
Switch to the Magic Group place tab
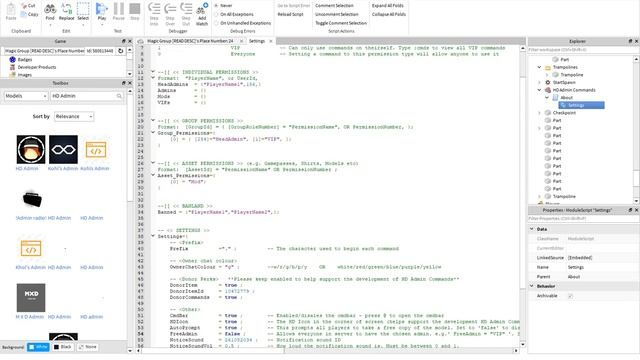pyautogui.click(x=190, y=41)
